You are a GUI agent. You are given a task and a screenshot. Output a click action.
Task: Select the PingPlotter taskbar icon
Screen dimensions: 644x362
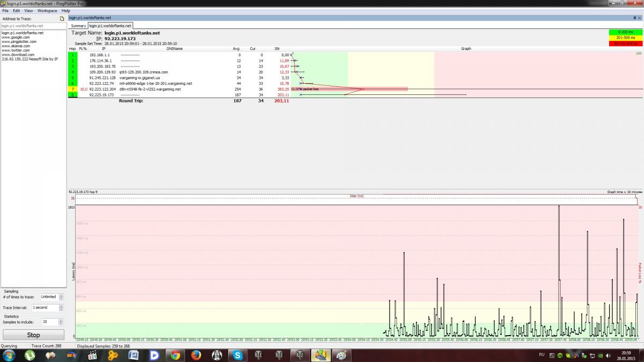pyautogui.click(x=321, y=354)
